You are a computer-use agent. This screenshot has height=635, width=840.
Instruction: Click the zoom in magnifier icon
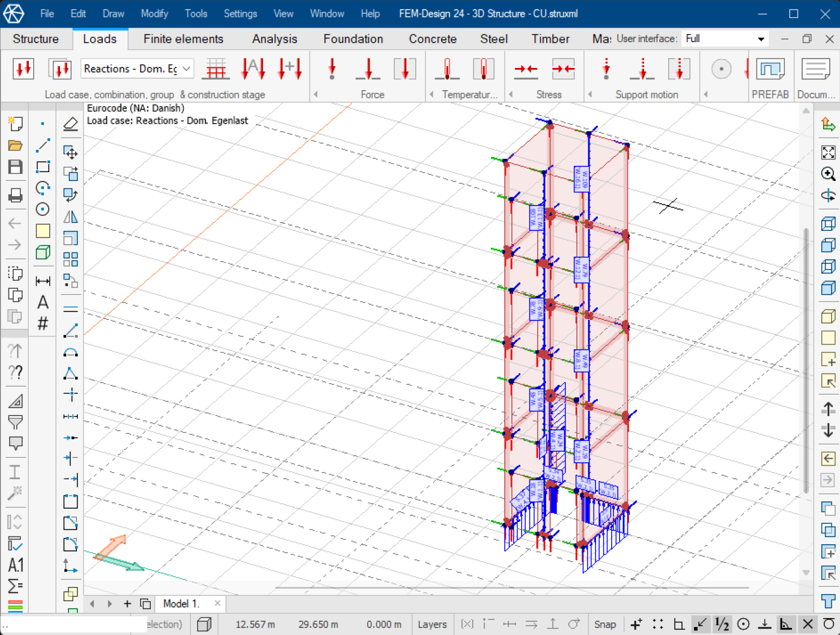coord(829,174)
